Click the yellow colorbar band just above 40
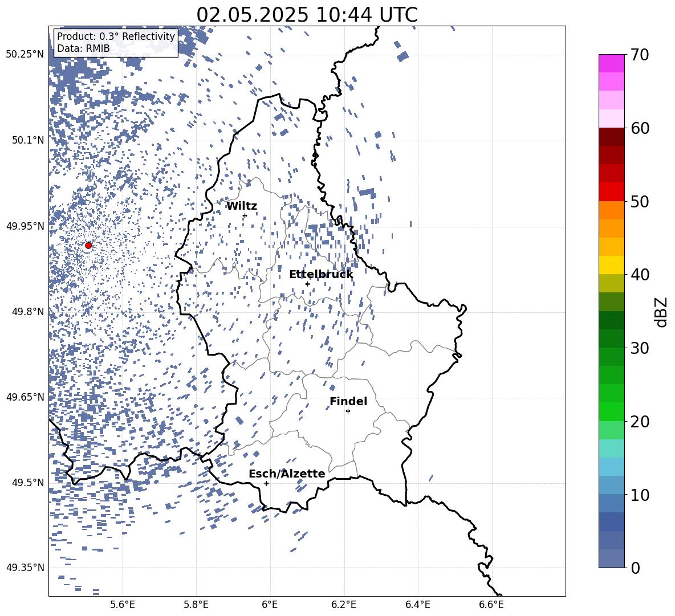 click(x=611, y=265)
